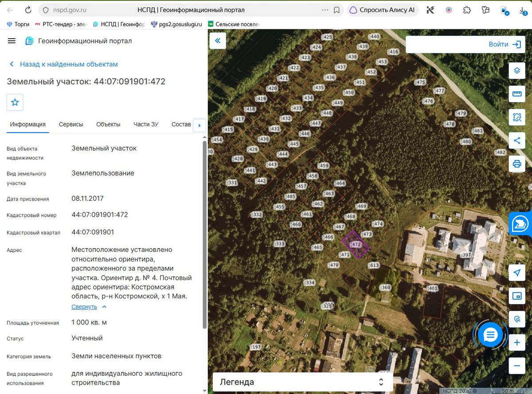Open address bar three-dots menu

tap(325, 10)
